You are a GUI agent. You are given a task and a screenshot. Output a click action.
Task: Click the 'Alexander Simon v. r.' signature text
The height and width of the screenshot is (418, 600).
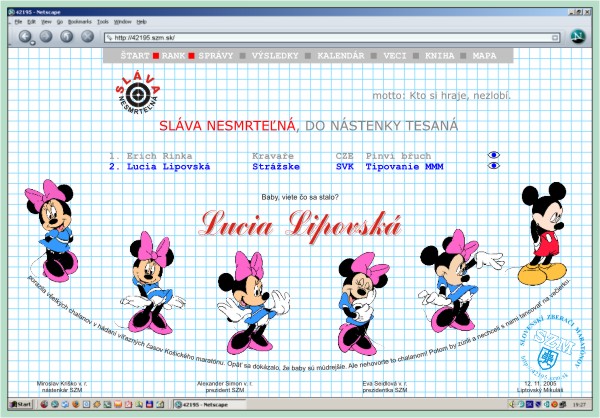pyautogui.click(x=225, y=383)
